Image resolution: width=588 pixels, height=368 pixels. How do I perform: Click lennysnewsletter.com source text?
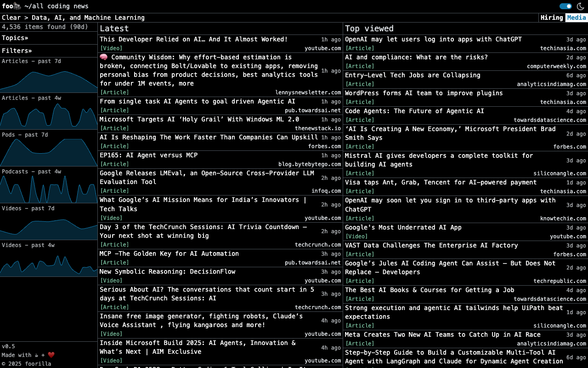coord(308,92)
